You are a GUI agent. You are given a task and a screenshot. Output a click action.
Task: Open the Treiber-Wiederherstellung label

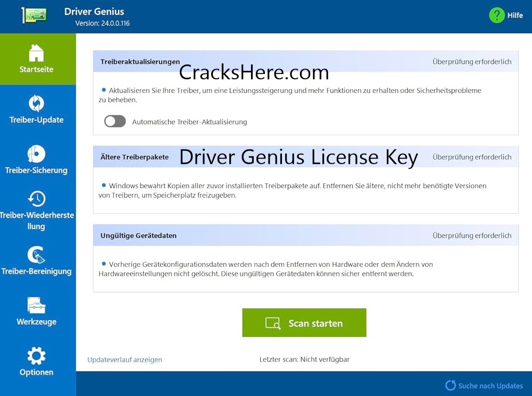(x=37, y=221)
